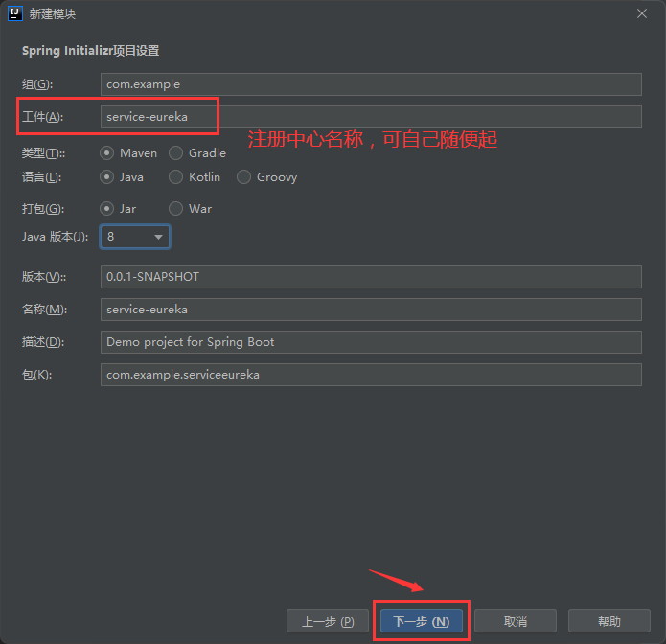Select the Gradle project type

(176, 152)
